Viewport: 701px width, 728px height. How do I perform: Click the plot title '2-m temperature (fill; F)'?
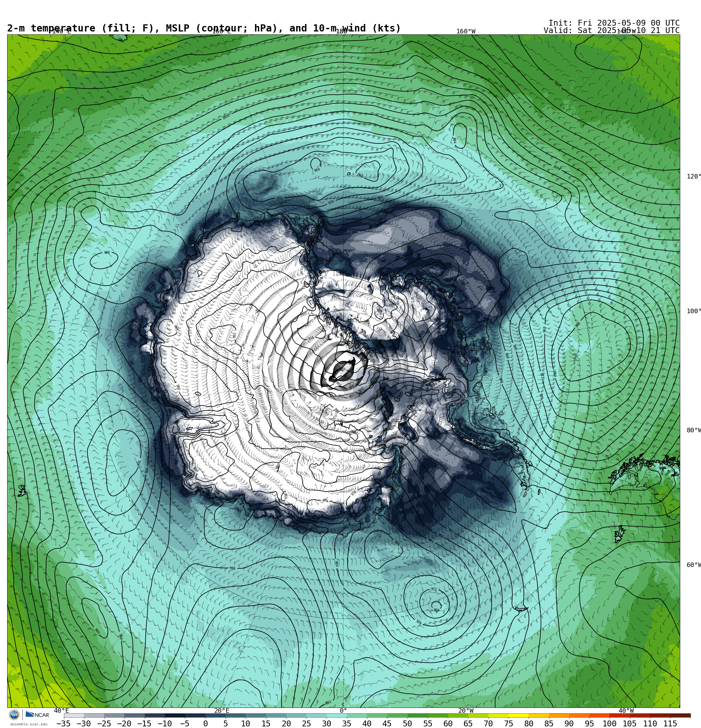(80, 28)
